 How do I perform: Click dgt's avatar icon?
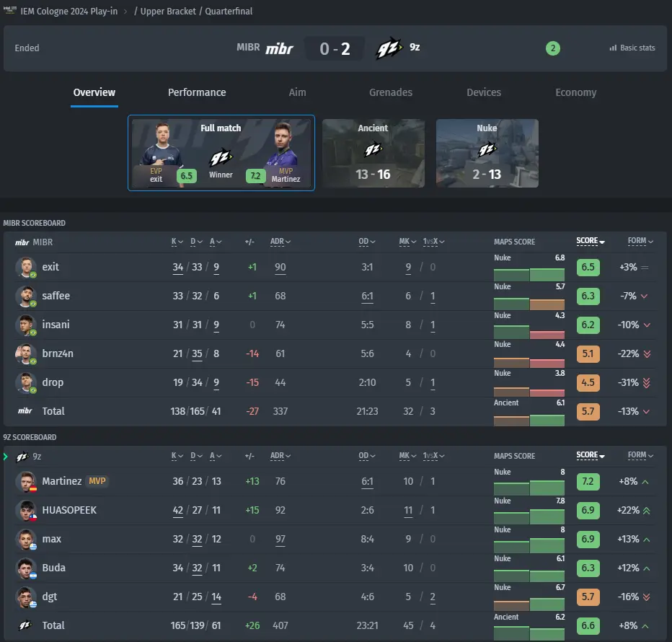26,597
